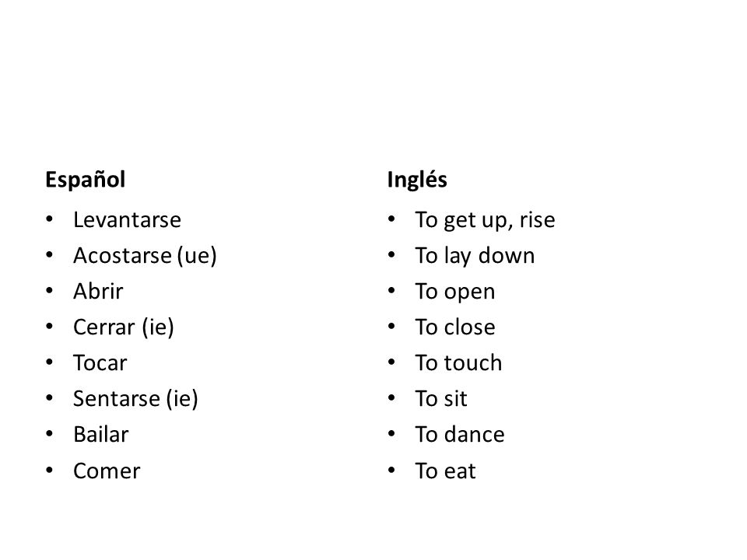Screen dimensions: 747x560
Task: Select the word Abrir
Action: click(98, 292)
